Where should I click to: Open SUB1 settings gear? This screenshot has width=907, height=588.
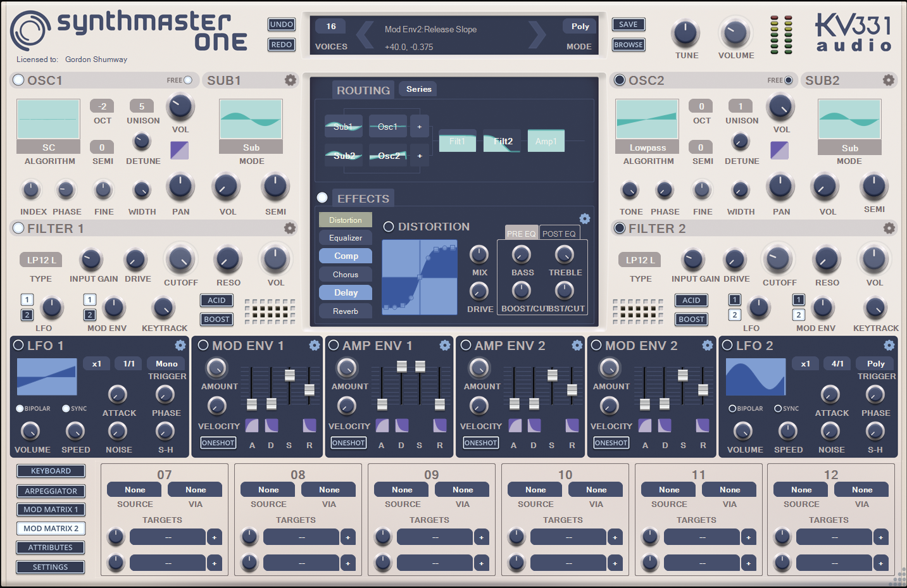[290, 80]
